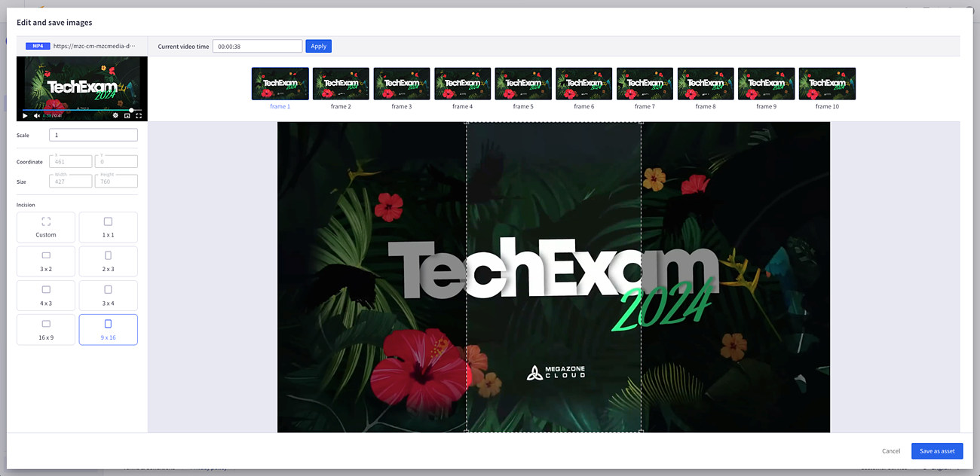Click the Width size field
Viewport: 980px width, 476px height.
71,181
